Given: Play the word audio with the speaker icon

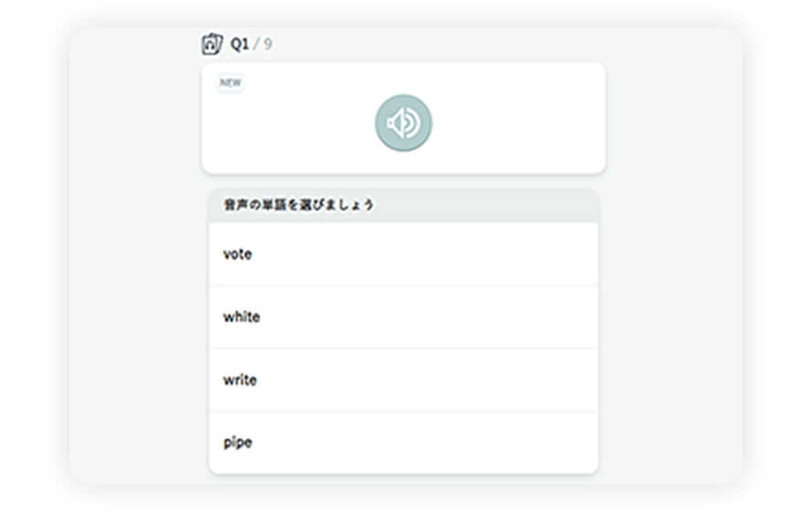Looking at the screenshot, I should pos(403,123).
